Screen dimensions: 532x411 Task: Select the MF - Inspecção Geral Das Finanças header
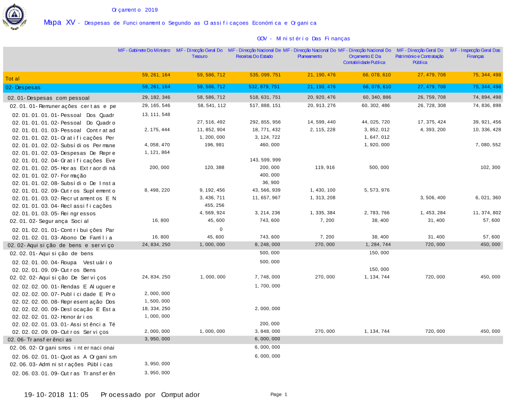click(x=475, y=53)
